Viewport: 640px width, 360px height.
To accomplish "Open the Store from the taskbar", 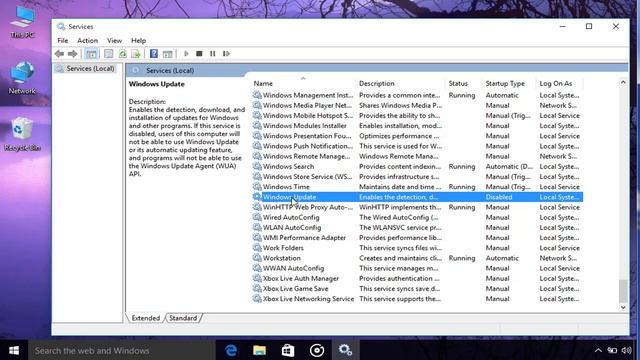I will (x=288, y=350).
